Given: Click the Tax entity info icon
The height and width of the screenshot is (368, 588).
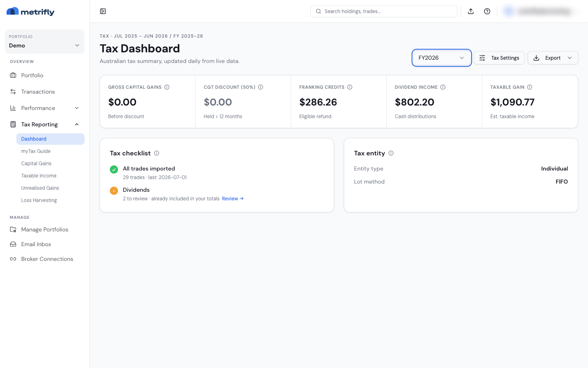Looking at the screenshot, I should 391,153.
